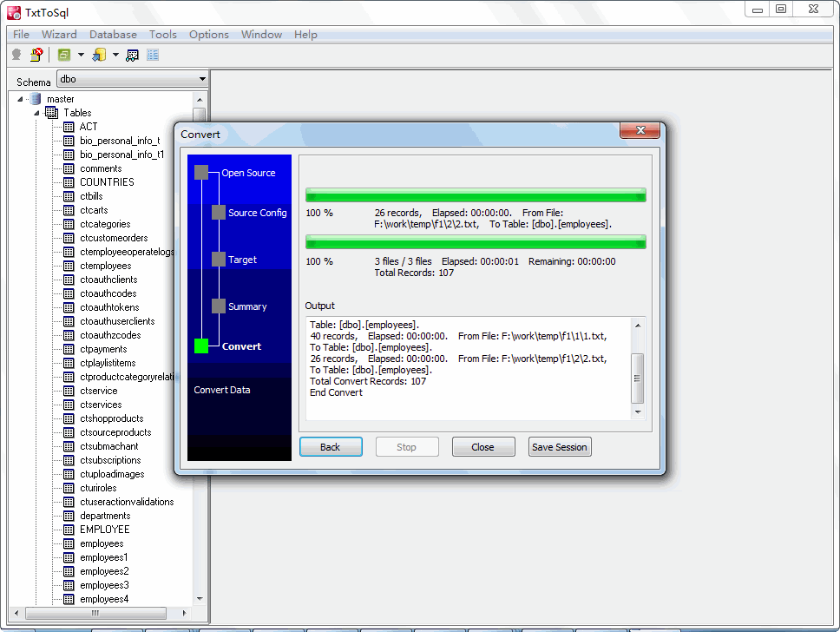Click the Stop button
The height and width of the screenshot is (632, 840).
(x=407, y=447)
